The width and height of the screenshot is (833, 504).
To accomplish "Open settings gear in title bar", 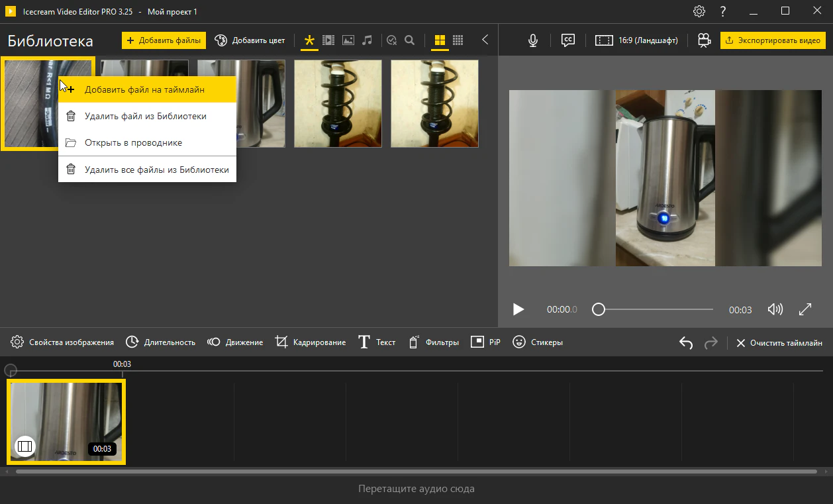I will click(699, 11).
